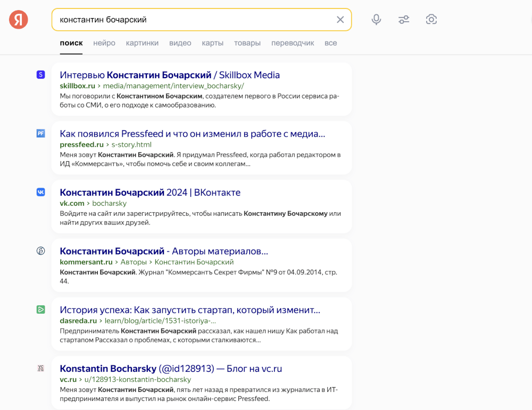Open the ВКонтакте profile result title
Screen dimensions: 532x410
[x=150, y=193]
